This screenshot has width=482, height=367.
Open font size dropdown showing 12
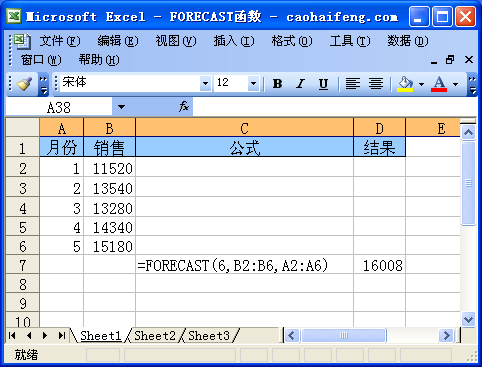(253, 83)
